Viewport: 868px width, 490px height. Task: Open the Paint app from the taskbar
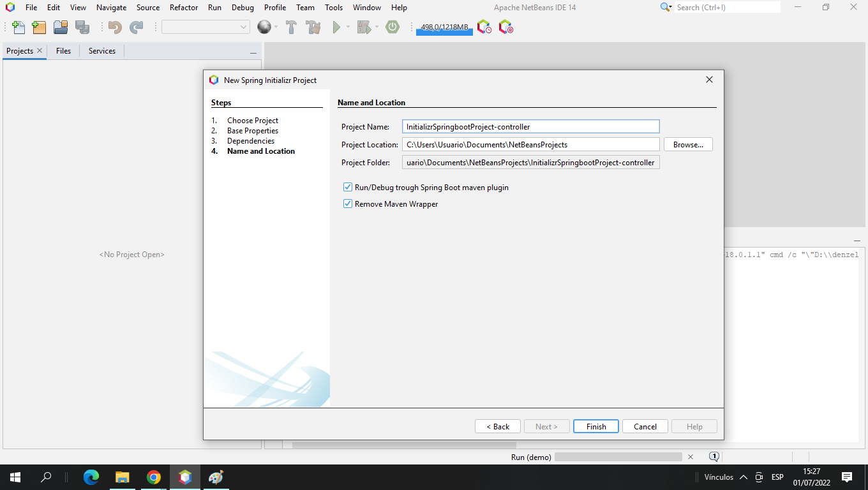216,477
